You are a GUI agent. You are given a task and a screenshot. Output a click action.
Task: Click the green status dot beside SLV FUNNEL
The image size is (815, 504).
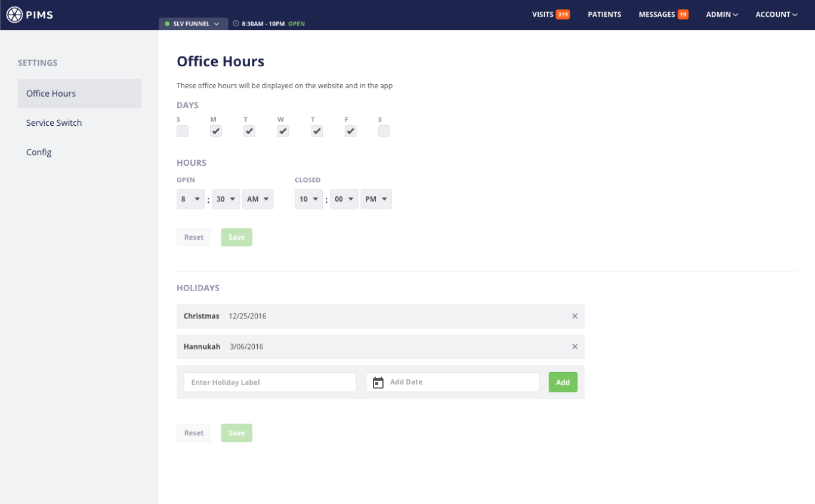[168, 24]
